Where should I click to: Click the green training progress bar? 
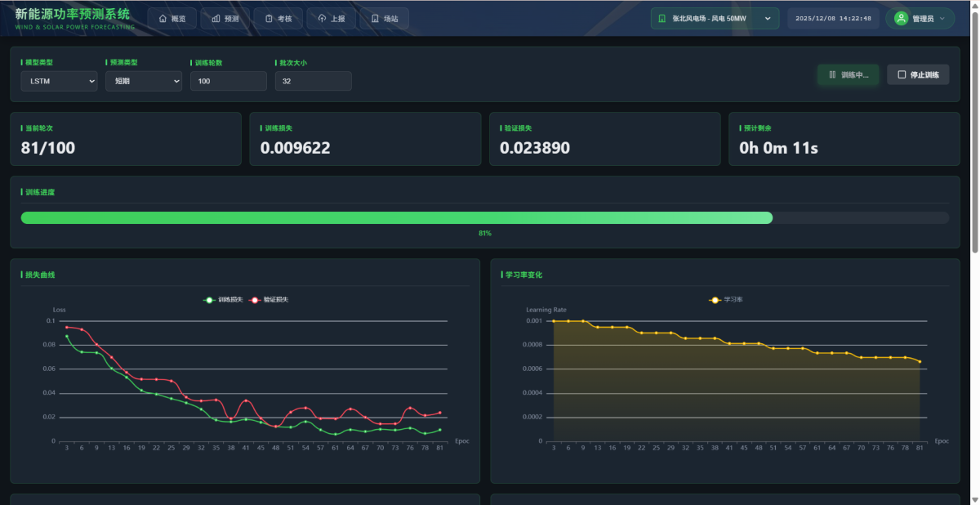click(x=396, y=218)
